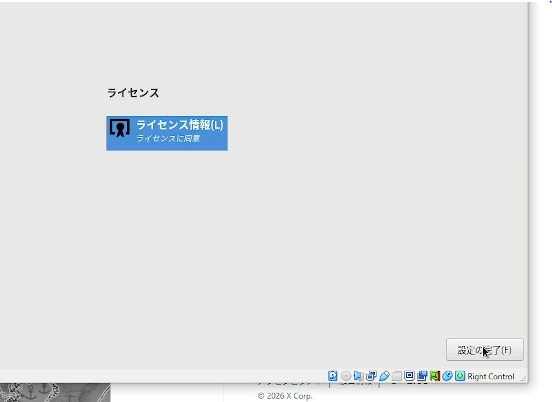Open the network adapters status icon
The height and width of the screenshot is (402, 552).
(371, 376)
